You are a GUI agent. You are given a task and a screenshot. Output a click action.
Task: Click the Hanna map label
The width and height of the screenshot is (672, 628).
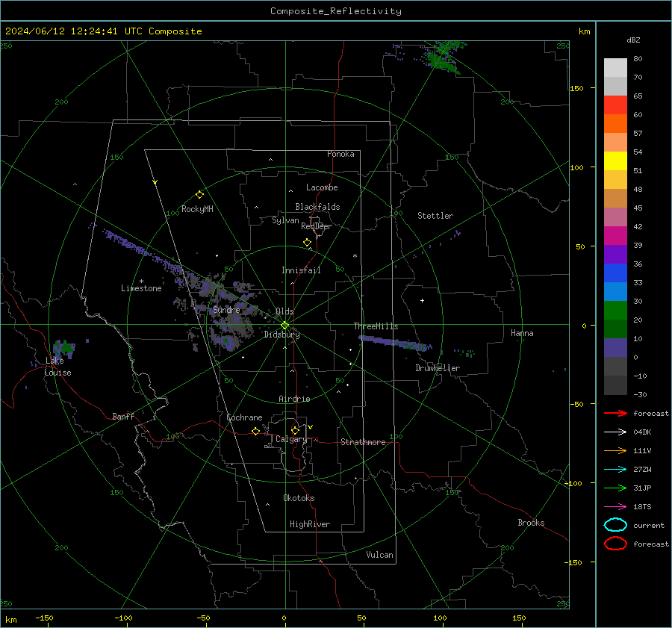coord(522,333)
